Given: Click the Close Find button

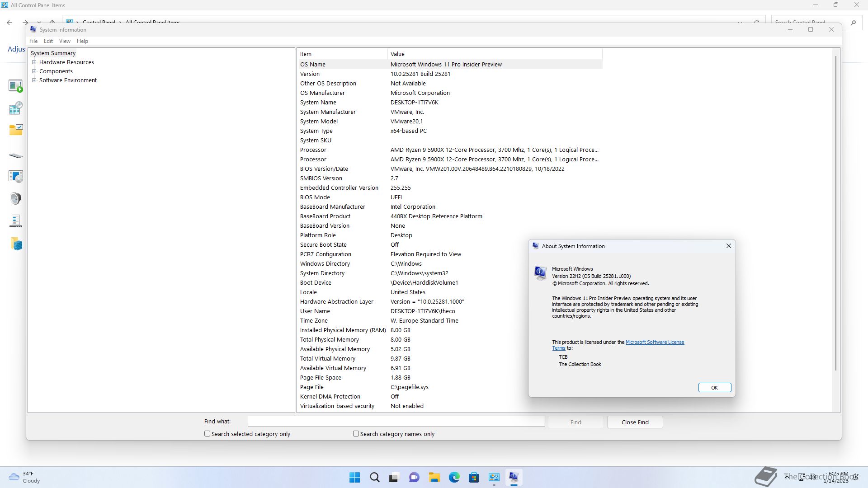Looking at the screenshot, I should pyautogui.click(x=635, y=422).
